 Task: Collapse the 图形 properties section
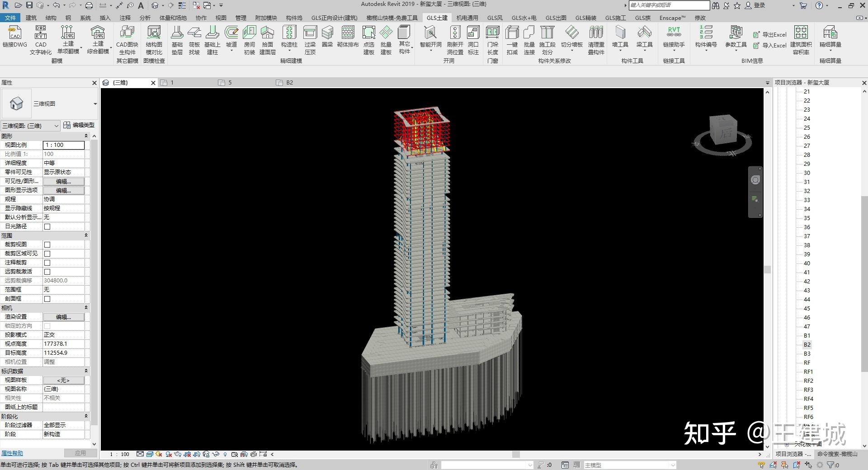(86, 136)
